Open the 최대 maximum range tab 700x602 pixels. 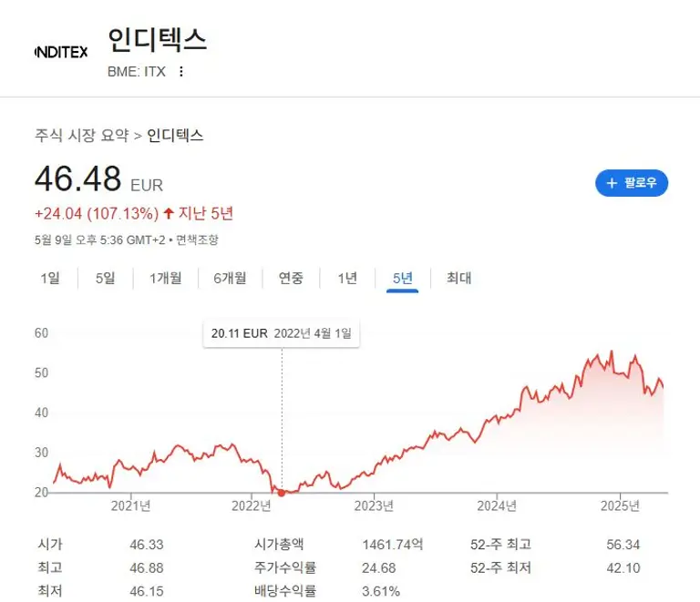[x=458, y=279]
